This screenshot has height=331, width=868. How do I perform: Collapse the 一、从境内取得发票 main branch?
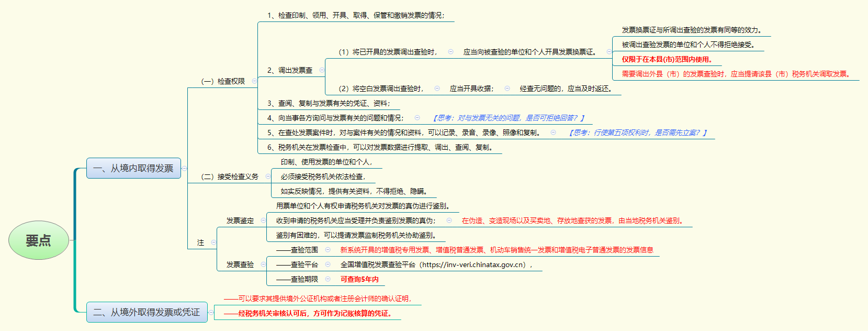[x=184, y=168]
